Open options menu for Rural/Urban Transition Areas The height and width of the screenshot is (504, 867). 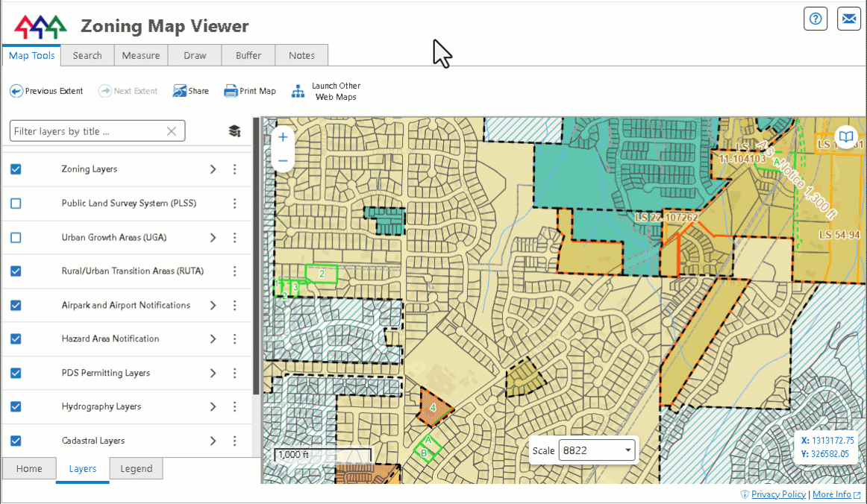[234, 271]
